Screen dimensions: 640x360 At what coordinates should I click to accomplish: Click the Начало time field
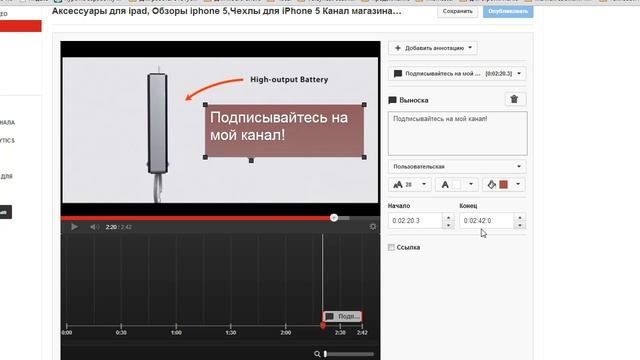pyautogui.click(x=415, y=221)
